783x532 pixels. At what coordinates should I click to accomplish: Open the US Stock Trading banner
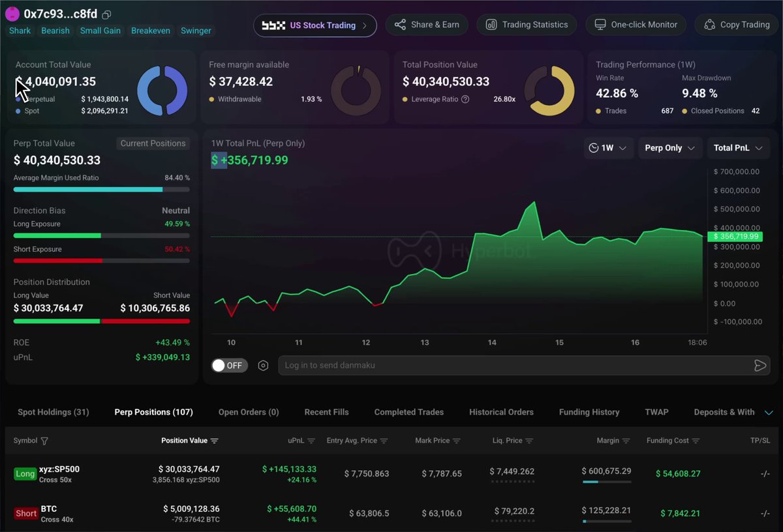(x=315, y=25)
